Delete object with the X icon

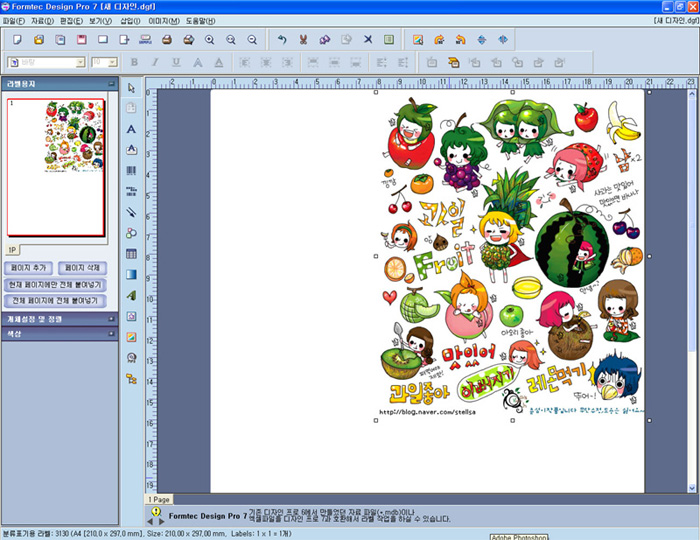coord(367,40)
